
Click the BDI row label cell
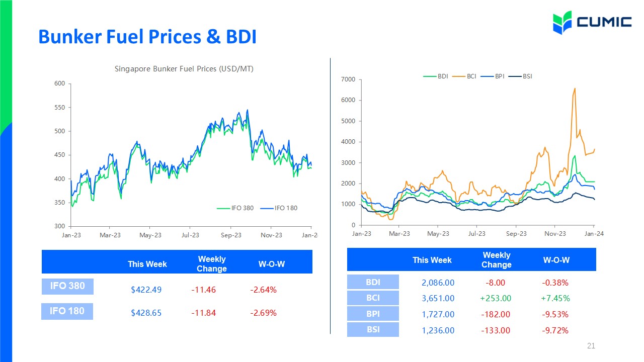point(373,282)
